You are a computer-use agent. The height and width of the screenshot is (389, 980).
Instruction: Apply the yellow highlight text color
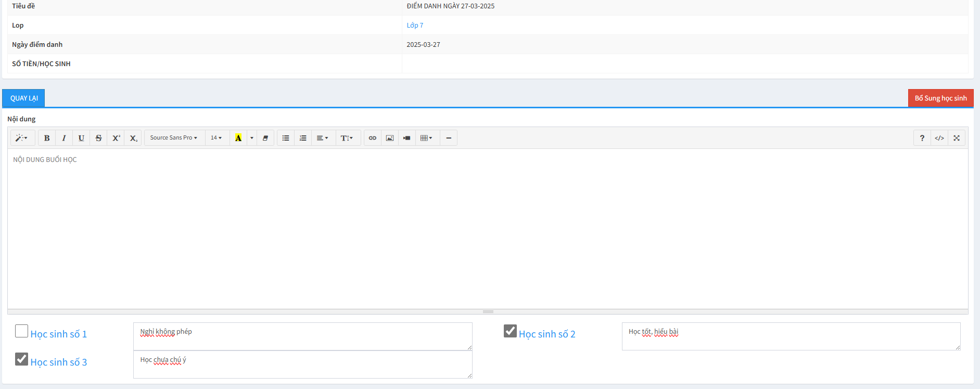(x=238, y=138)
